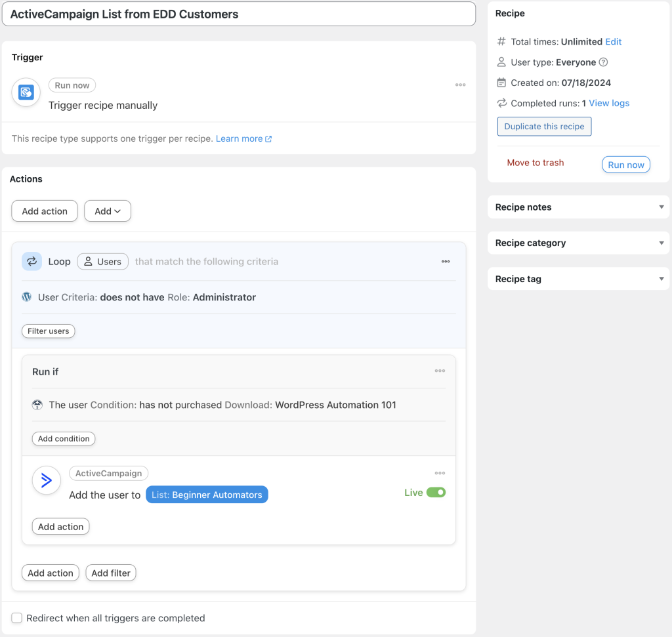Open three-dot options on the ActiveCampaign action

tap(440, 473)
